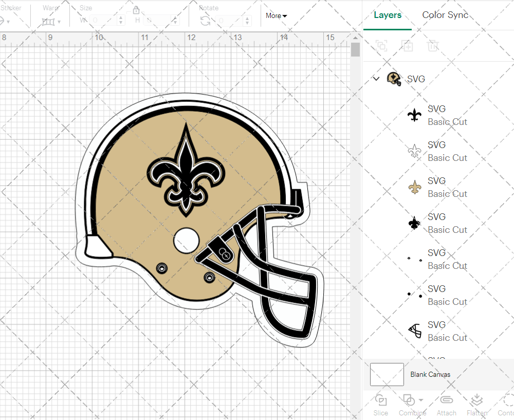514x420 pixels.
Task: Click the Flatten tool
Action: coord(477,405)
